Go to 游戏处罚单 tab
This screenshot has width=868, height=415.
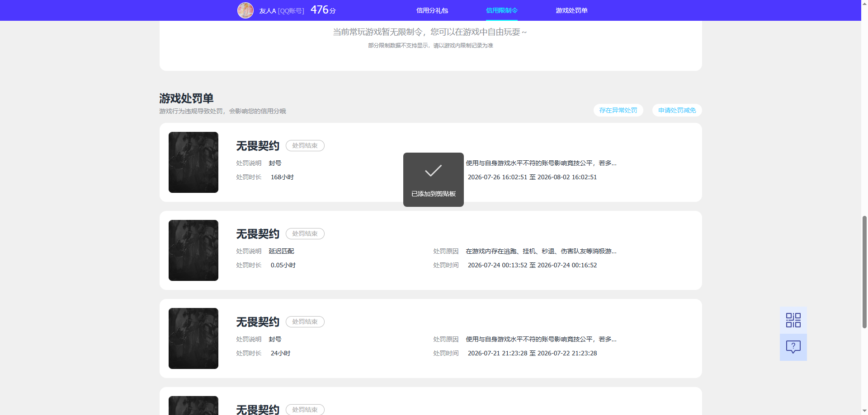coord(571,10)
